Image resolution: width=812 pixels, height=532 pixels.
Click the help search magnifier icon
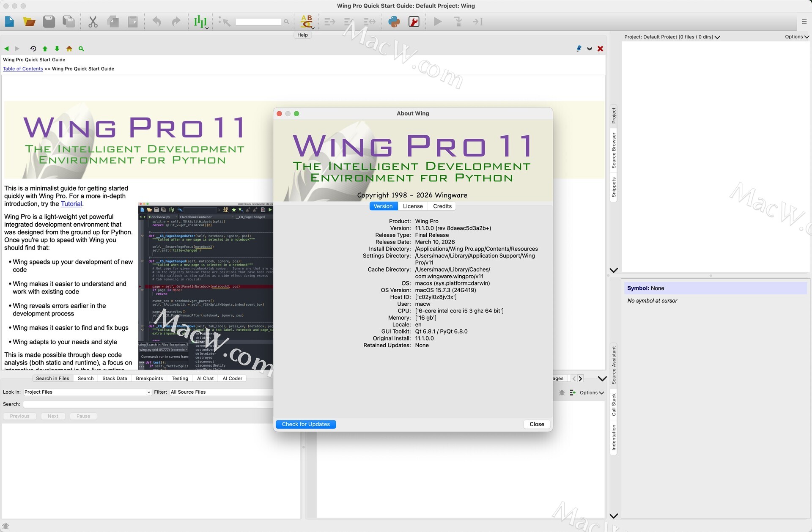[x=81, y=49]
